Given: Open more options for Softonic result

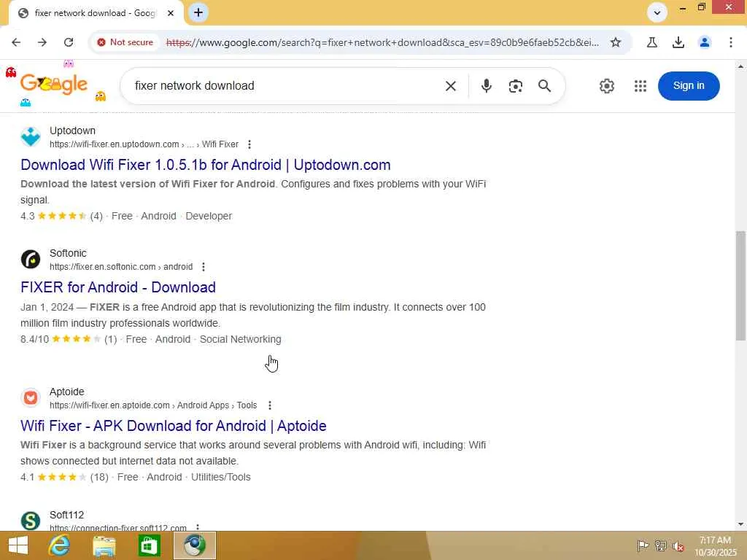Looking at the screenshot, I should click(204, 267).
